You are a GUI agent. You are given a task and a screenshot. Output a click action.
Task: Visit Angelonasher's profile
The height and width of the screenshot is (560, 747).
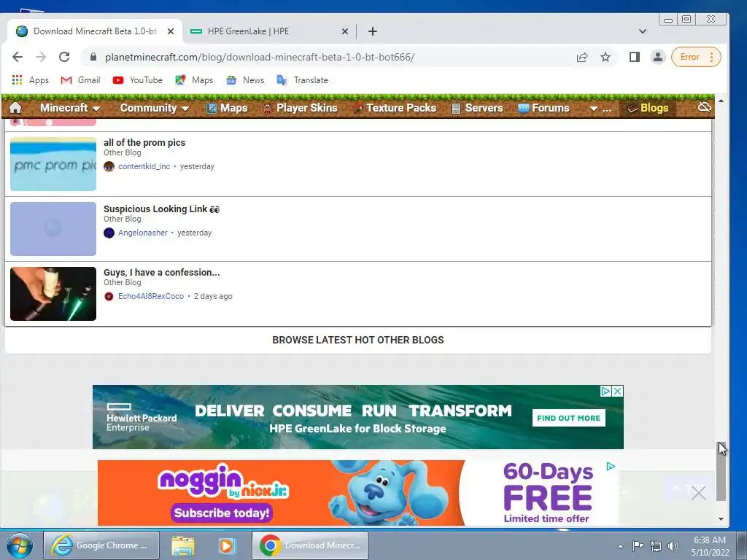click(143, 233)
